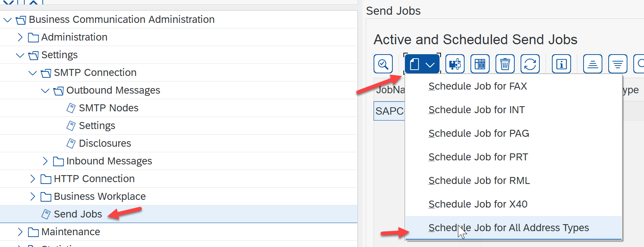This screenshot has width=644, height=247.
Task: Select the Maintenance folder label
Action: [x=71, y=232]
